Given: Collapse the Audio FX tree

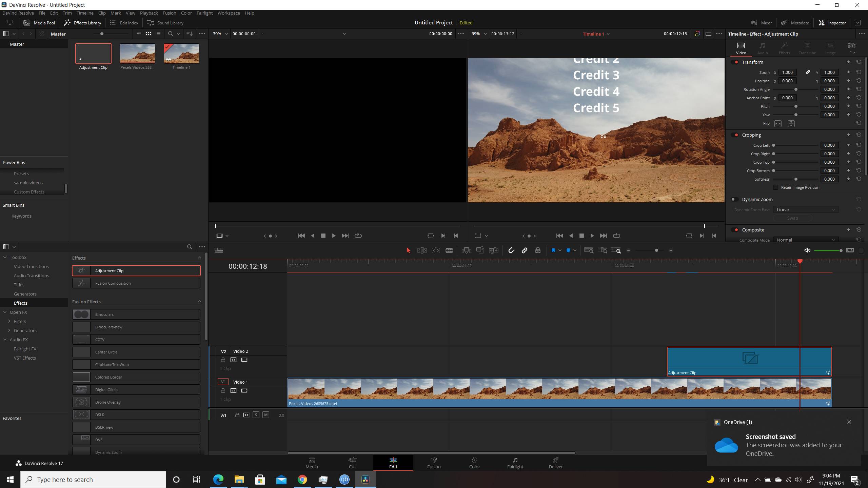Looking at the screenshot, I should 5,340.
